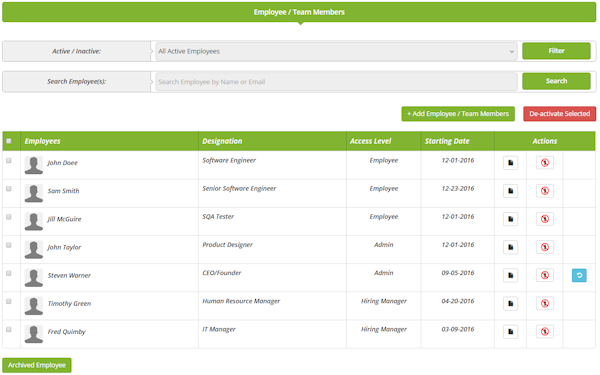
Task: Check the box for Jill McGuire
Action: click(9, 217)
